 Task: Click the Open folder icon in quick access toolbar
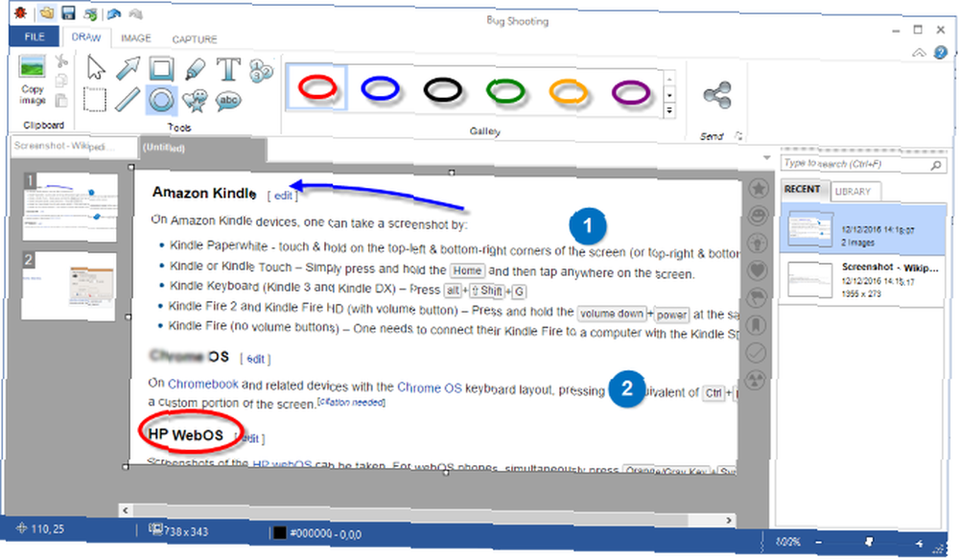click(x=46, y=12)
